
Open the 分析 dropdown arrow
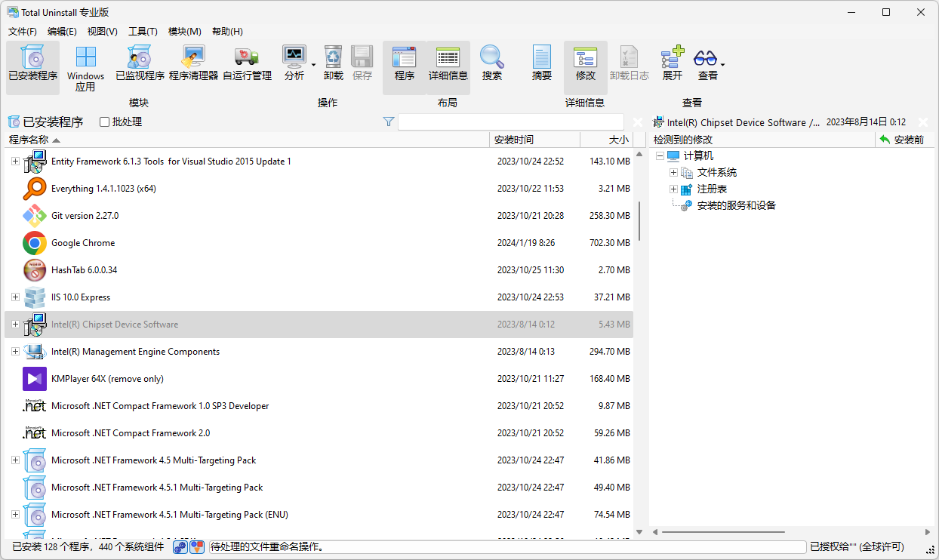click(313, 63)
